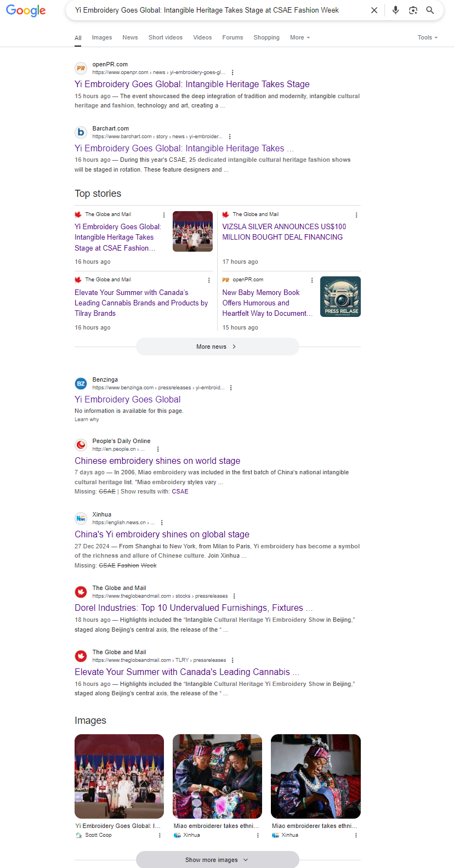Open options menu for openPR.com result
The image size is (454, 868).
coord(232,72)
